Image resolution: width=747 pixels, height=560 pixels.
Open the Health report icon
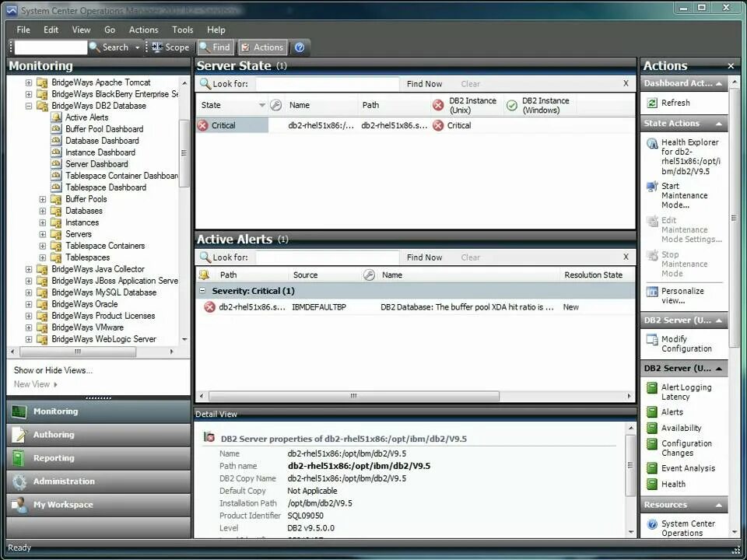pos(652,484)
